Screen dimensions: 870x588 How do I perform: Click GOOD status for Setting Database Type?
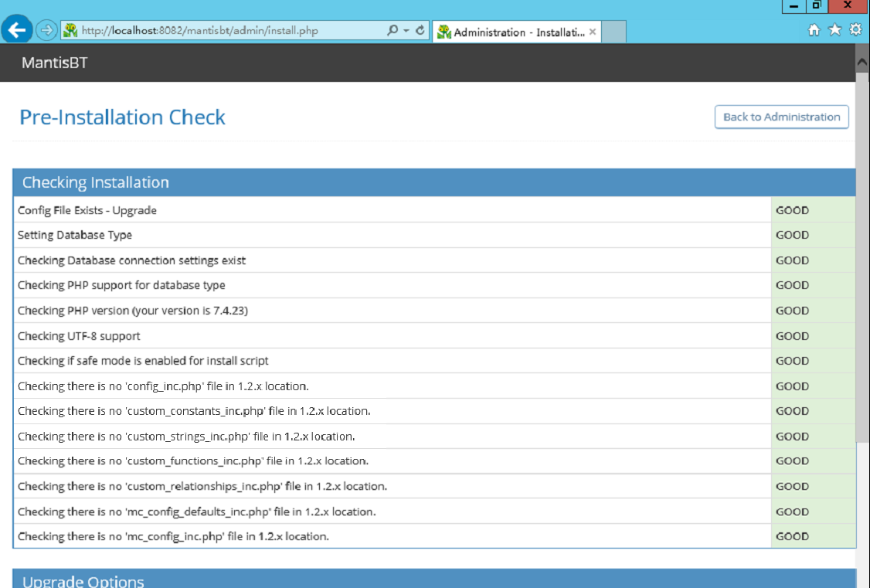[792, 235]
